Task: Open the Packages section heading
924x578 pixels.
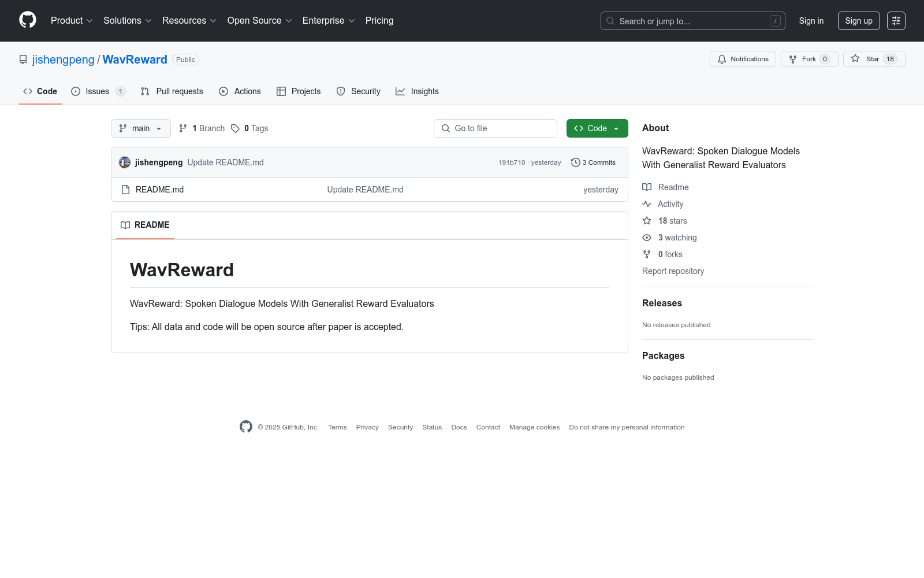Action: tap(663, 355)
